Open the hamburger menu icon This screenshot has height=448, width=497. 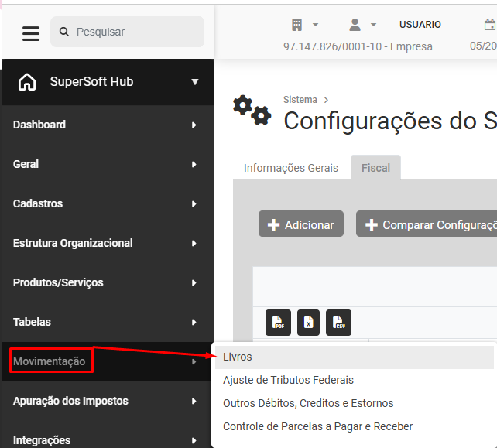pyautogui.click(x=31, y=33)
